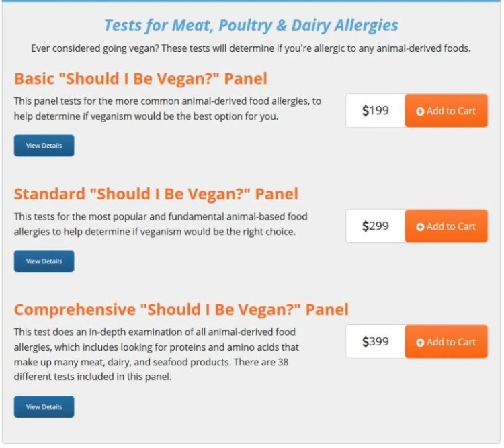Click the Basic panel description text
The width and height of the screenshot is (504, 448).
(167, 109)
